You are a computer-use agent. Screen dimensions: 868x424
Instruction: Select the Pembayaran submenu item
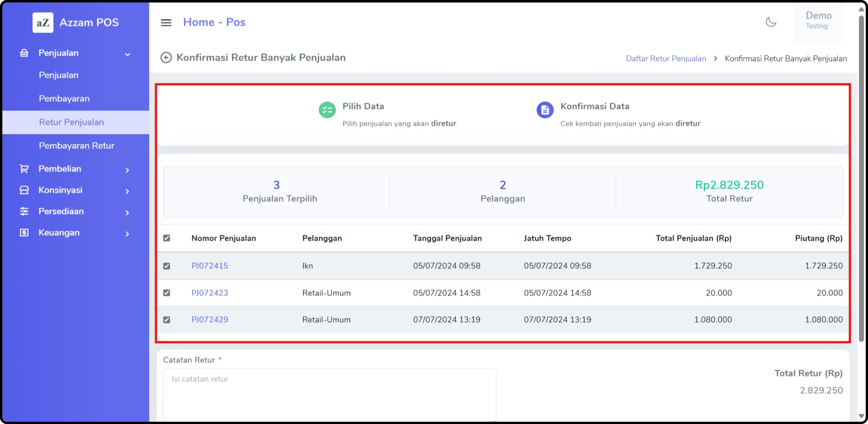click(64, 99)
